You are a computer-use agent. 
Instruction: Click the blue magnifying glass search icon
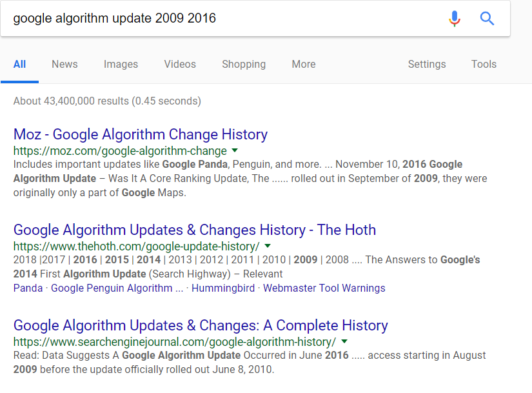click(x=487, y=18)
